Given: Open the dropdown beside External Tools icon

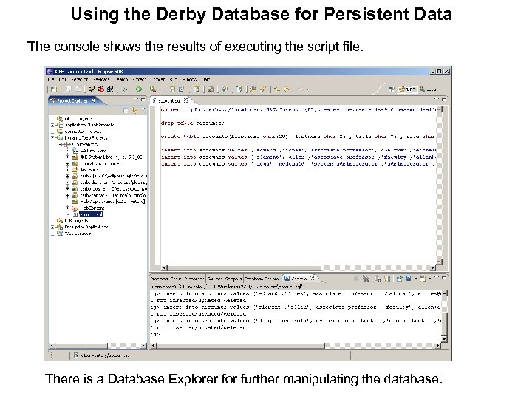Looking at the screenshot, I should (160, 89).
